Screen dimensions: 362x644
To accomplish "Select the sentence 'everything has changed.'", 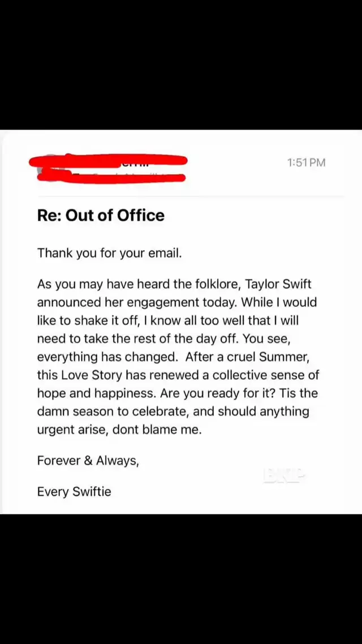I will [107, 357].
